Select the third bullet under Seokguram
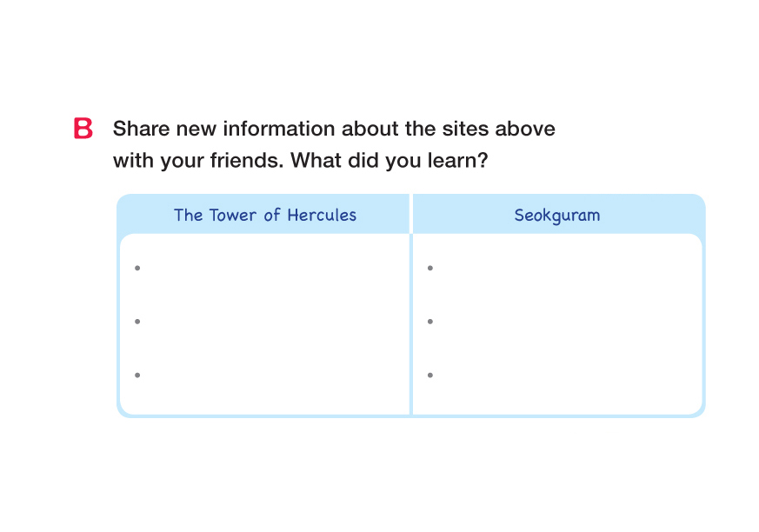759x532 pixels. (429, 376)
